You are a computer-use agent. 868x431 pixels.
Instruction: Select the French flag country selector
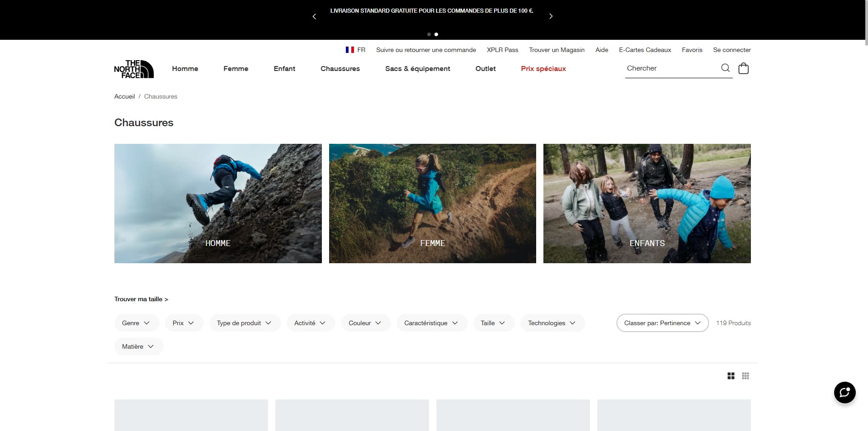(355, 50)
